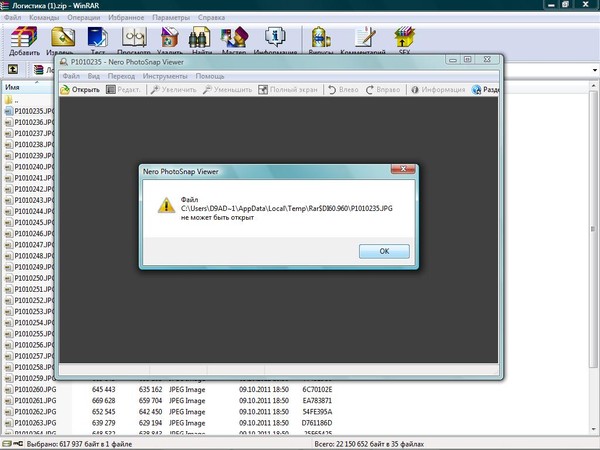
Task: Close the Nero PhotoSnap Viewer window
Action: click(x=487, y=59)
